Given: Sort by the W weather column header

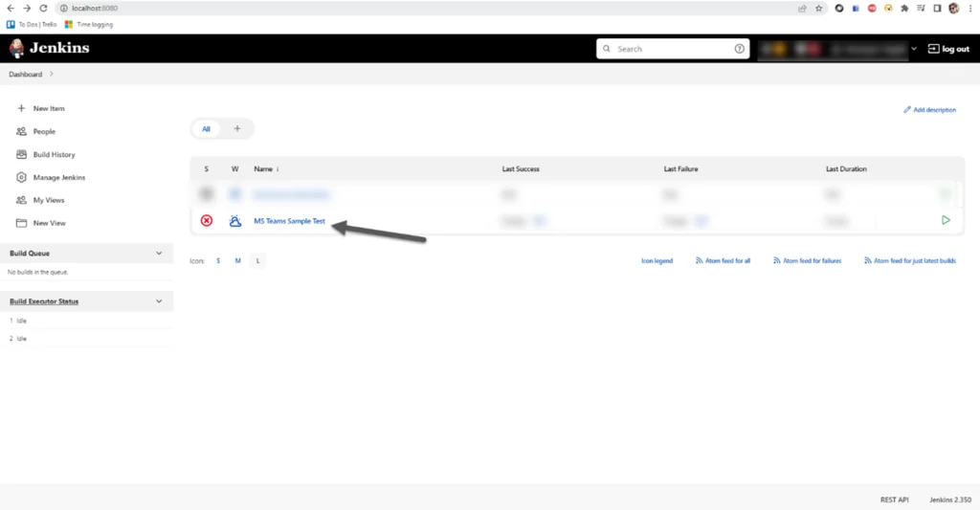Looking at the screenshot, I should coord(235,168).
